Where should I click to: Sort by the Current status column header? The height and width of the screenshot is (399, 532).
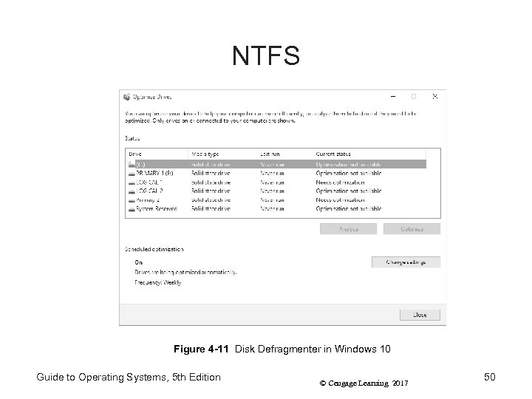pyautogui.click(x=369, y=154)
